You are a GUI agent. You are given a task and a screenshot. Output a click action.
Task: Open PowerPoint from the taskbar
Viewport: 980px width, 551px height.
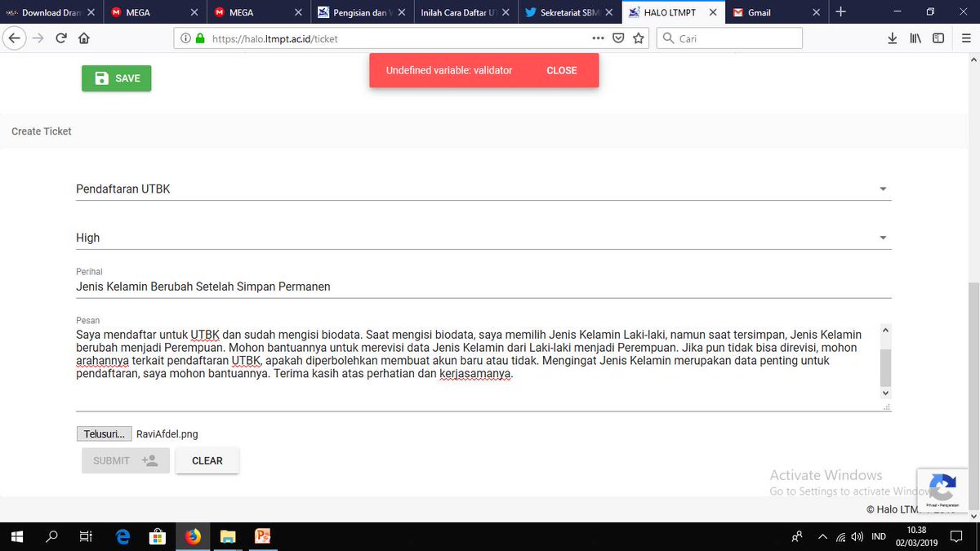pos(263,536)
